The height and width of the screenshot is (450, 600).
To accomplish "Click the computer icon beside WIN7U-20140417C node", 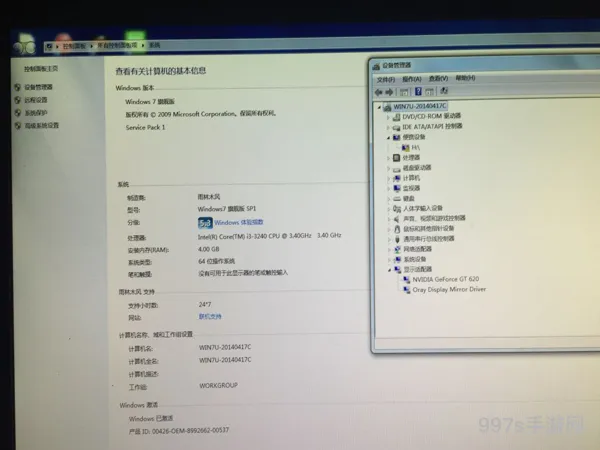I will (x=387, y=107).
